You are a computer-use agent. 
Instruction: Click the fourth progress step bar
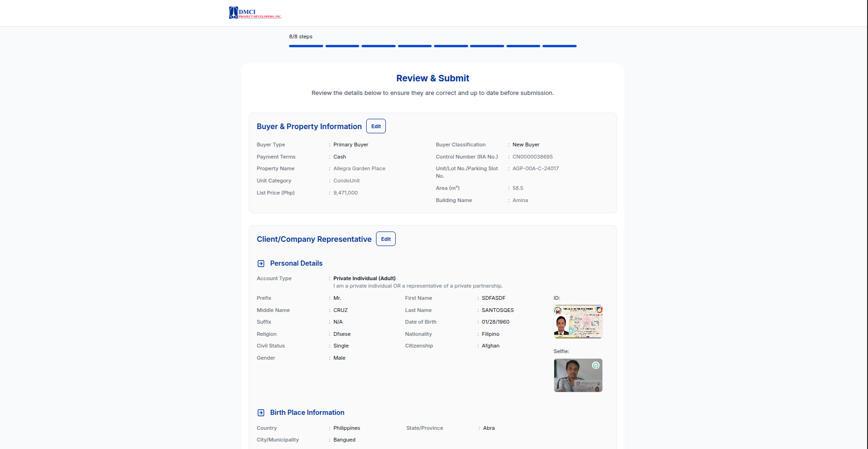(415, 46)
